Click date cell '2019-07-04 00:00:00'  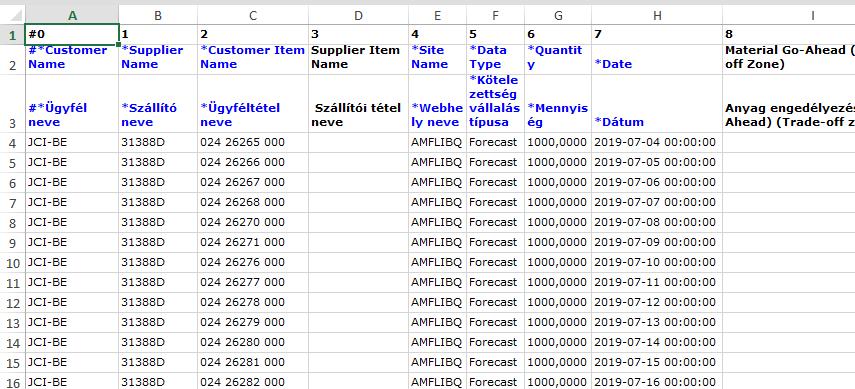657,142
